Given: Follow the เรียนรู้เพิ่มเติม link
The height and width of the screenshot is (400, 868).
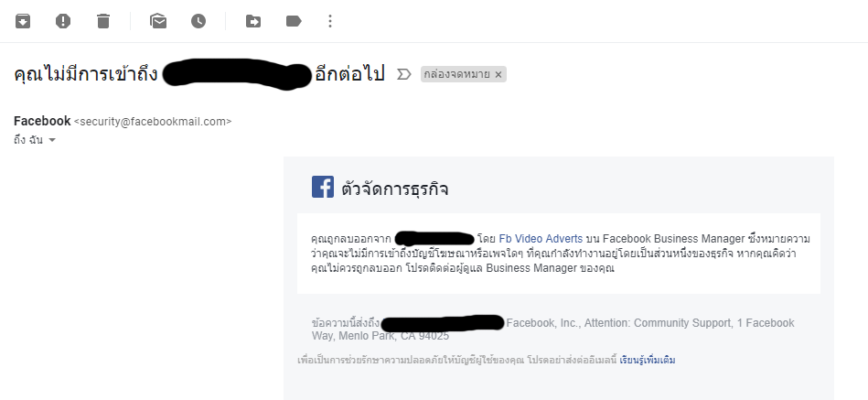Looking at the screenshot, I should coord(648,360).
